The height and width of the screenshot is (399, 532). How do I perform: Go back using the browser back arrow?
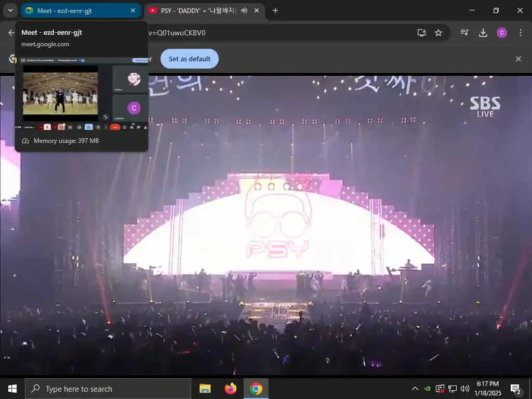point(11,33)
